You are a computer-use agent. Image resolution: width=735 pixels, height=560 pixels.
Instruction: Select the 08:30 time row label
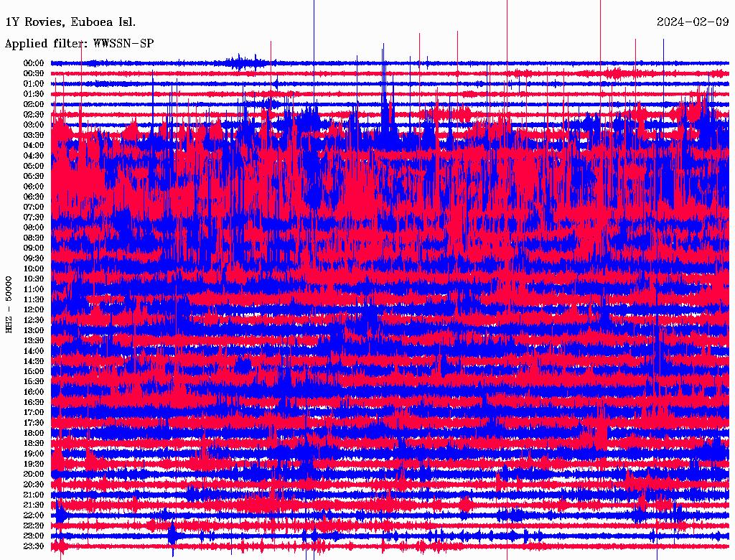point(34,238)
